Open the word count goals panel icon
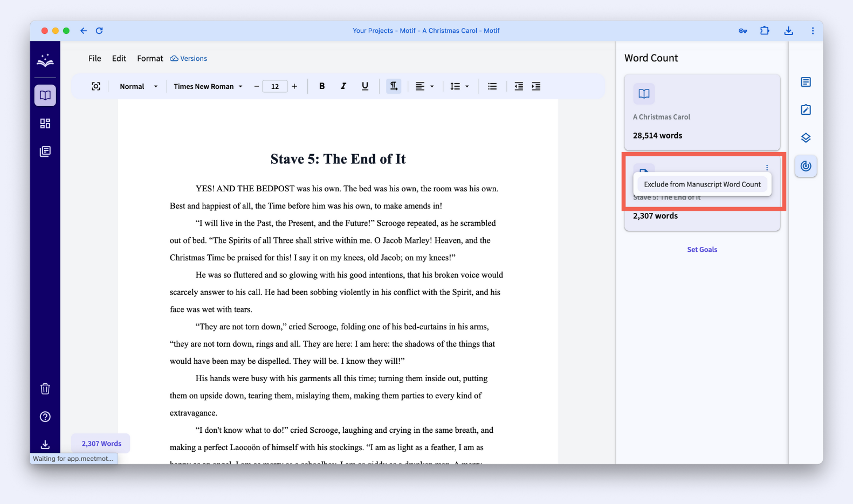 pos(806,166)
